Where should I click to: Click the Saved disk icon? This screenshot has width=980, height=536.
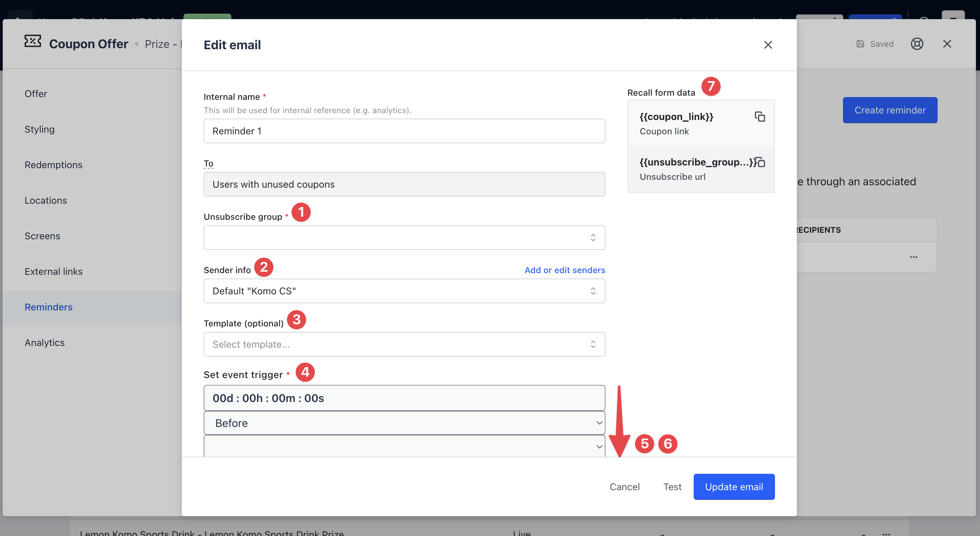[860, 44]
